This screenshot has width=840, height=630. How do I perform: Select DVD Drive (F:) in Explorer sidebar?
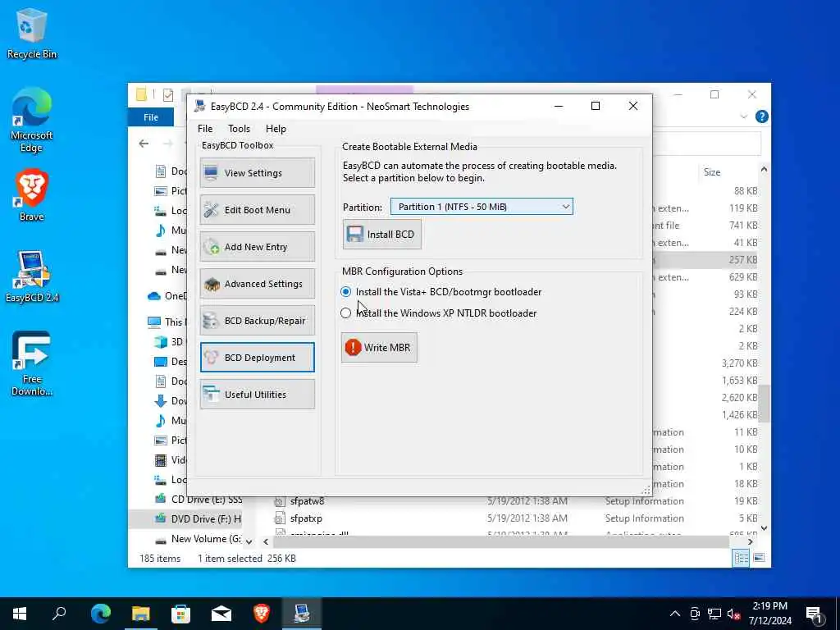click(200, 518)
